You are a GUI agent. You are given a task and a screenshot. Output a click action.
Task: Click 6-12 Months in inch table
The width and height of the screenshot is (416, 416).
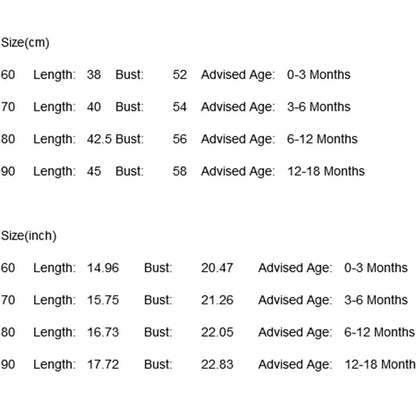[380, 332]
